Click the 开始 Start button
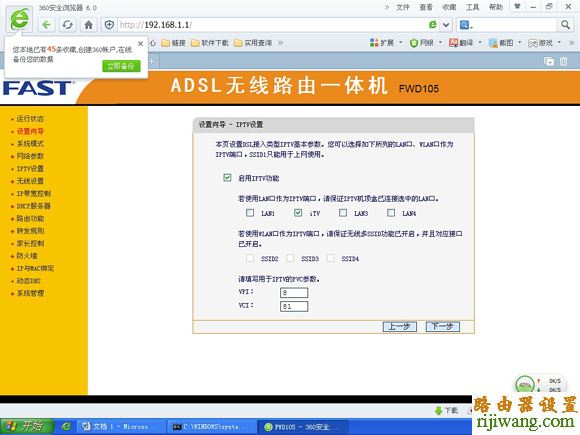Image resolution: width=580 pixels, height=435 pixels. click(27, 426)
